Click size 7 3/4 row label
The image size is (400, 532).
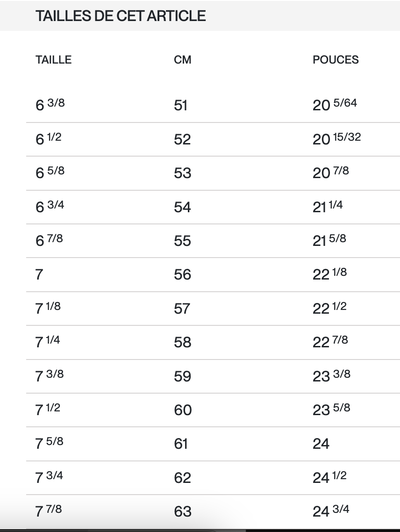[50, 477]
